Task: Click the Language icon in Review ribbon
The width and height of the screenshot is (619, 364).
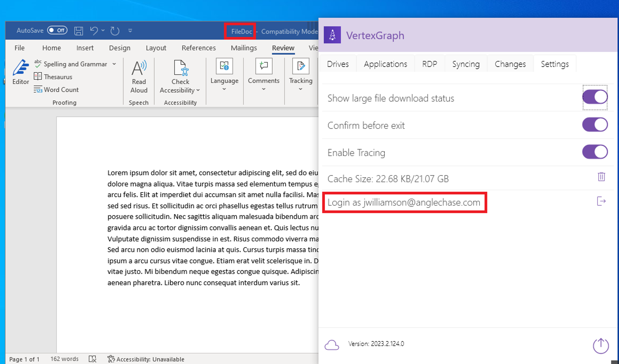Action: point(224,66)
